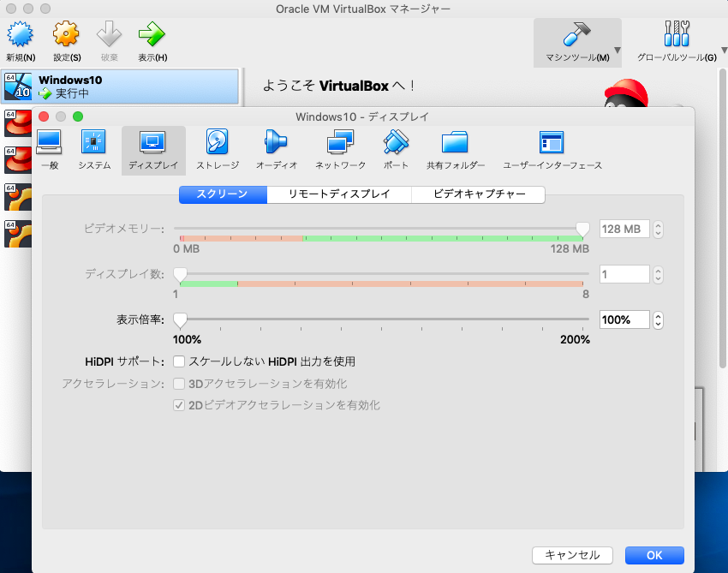Close the Windows10 display settings dialog
The height and width of the screenshot is (573, 728).
[x=44, y=116]
